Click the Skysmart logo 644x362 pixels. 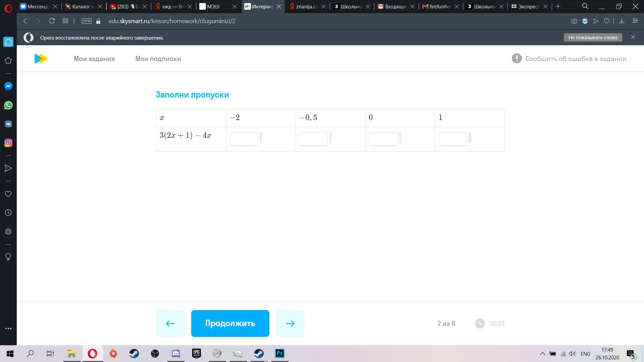pos(41,59)
